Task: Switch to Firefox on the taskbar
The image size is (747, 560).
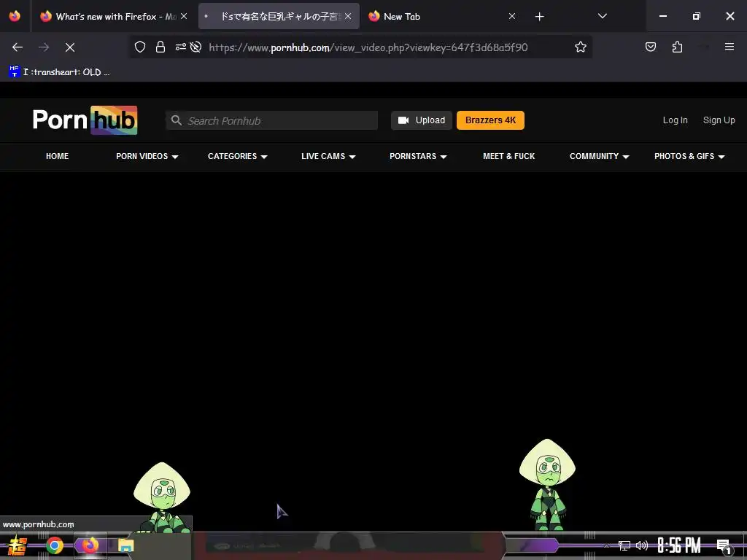Action: (90, 545)
